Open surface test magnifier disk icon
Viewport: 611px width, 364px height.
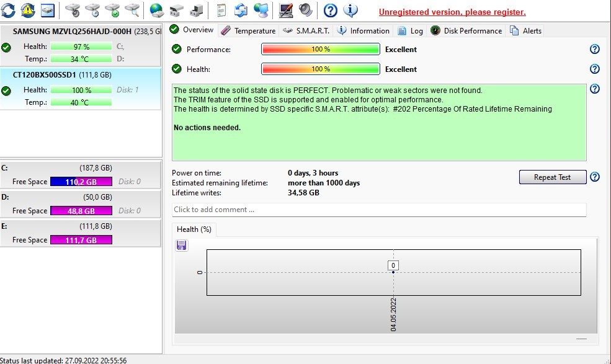point(133,11)
